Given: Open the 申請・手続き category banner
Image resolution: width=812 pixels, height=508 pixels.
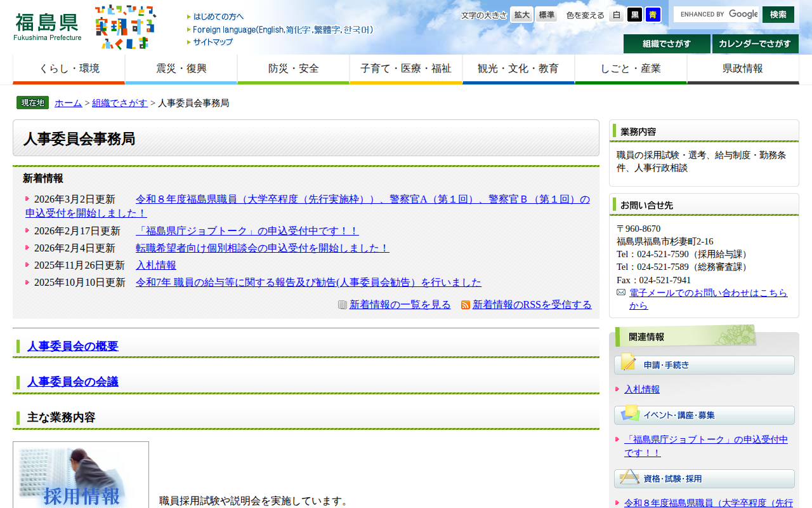Looking at the screenshot, I should coord(704,364).
